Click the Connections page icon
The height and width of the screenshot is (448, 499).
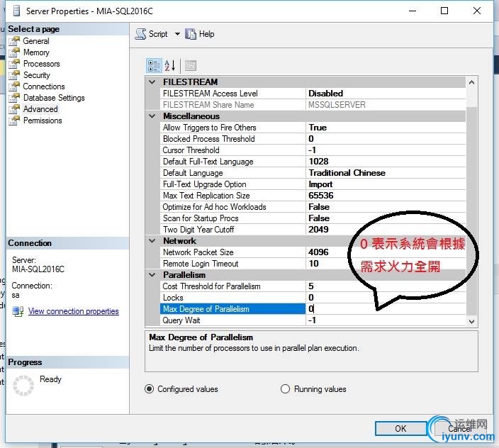14,86
